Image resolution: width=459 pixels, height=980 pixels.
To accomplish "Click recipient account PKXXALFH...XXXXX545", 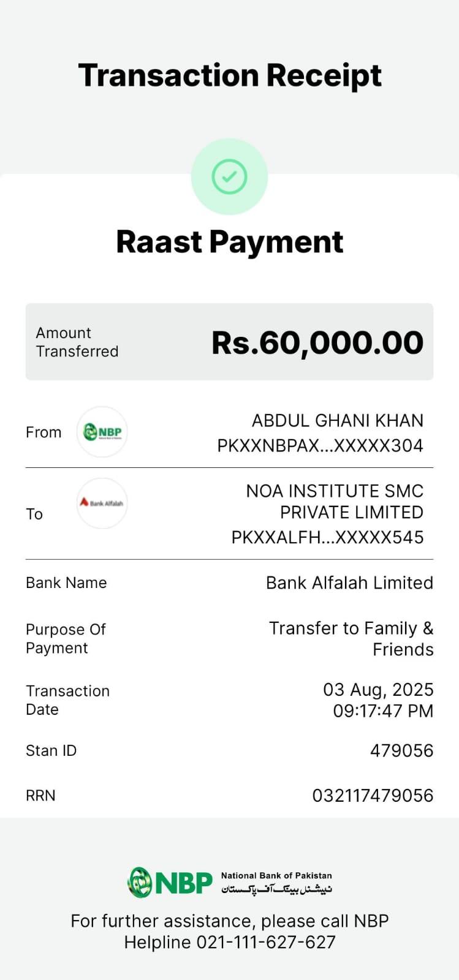I will [x=327, y=537].
